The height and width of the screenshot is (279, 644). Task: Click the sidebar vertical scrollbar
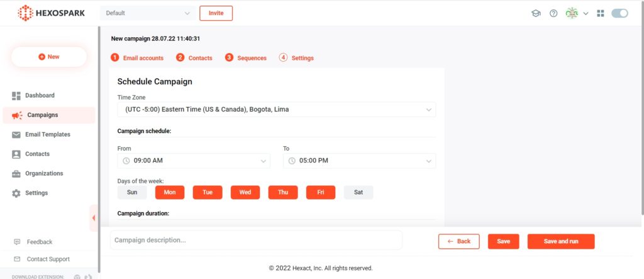[99, 148]
